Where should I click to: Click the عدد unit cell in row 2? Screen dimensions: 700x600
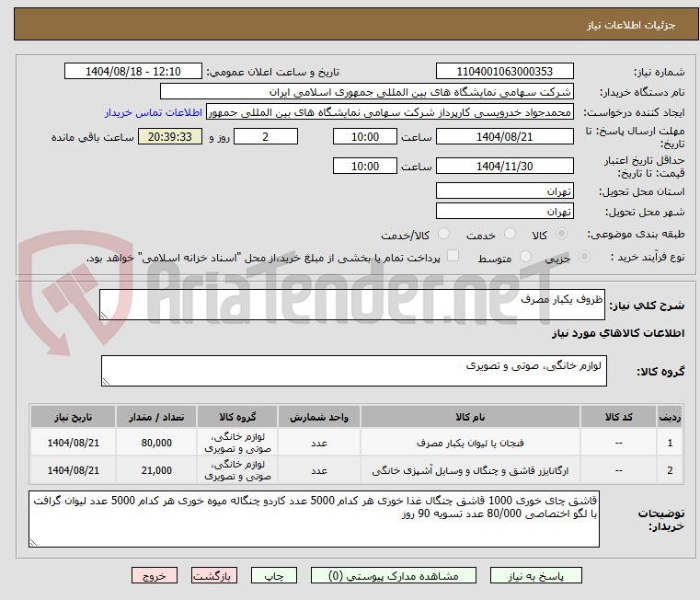point(319,470)
